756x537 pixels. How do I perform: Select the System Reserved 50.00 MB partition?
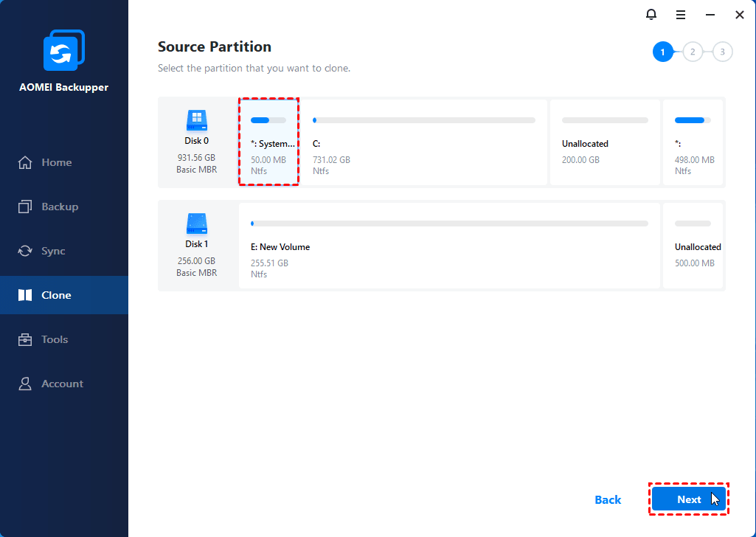pyautogui.click(x=268, y=142)
